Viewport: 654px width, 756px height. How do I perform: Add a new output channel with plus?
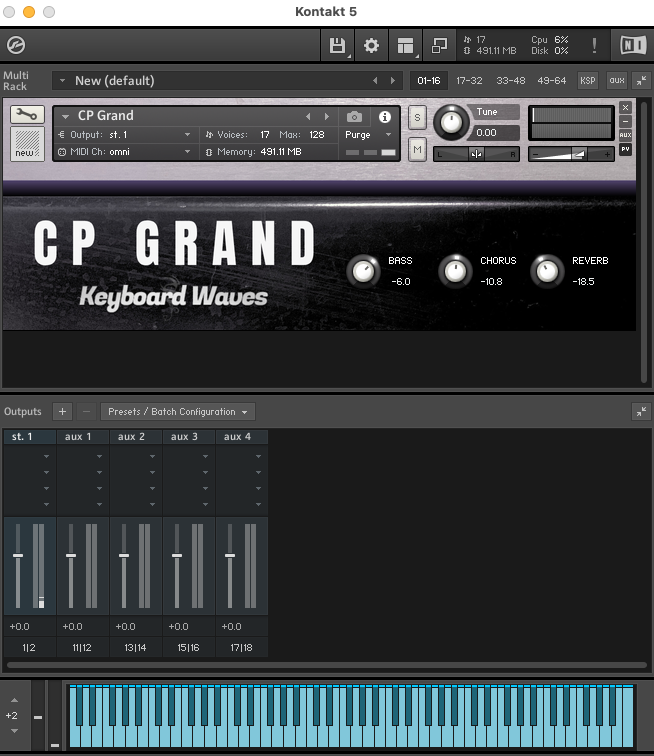click(x=62, y=411)
